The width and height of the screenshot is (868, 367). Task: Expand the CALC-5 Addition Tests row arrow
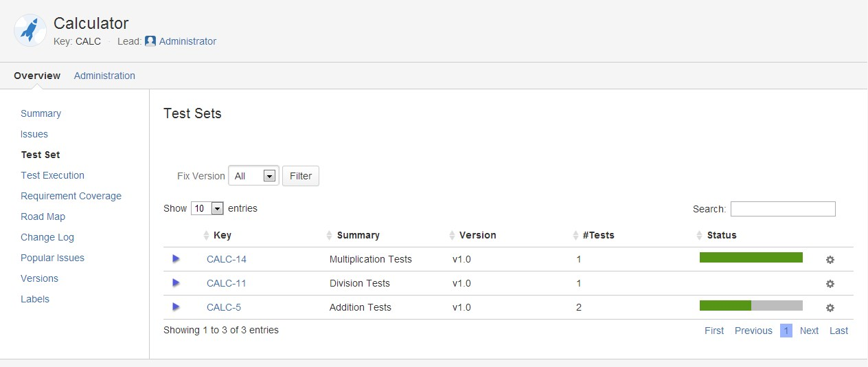(176, 307)
